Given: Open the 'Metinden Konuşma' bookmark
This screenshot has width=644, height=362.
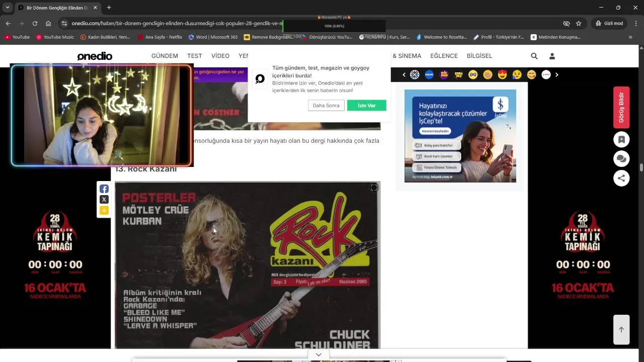Looking at the screenshot, I should click(x=556, y=37).
